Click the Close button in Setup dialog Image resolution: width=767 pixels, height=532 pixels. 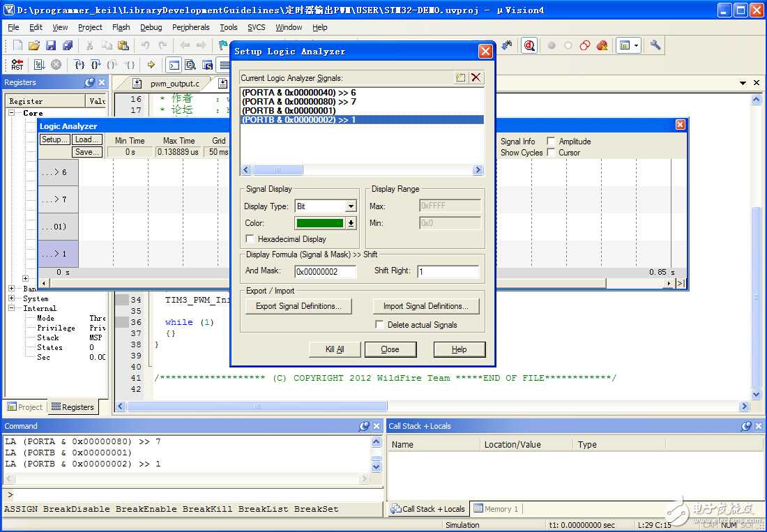(x=390, y=349)
